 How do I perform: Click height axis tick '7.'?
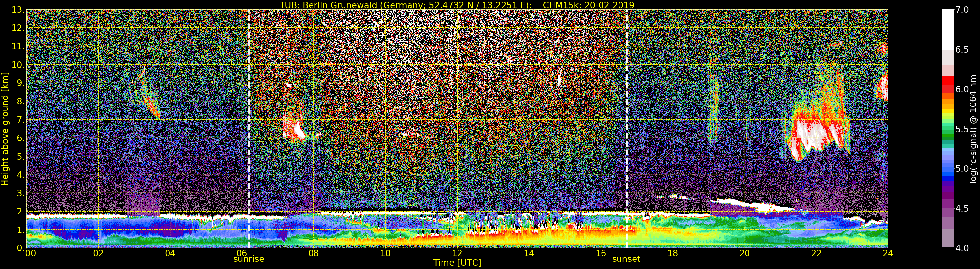(20, 120)
